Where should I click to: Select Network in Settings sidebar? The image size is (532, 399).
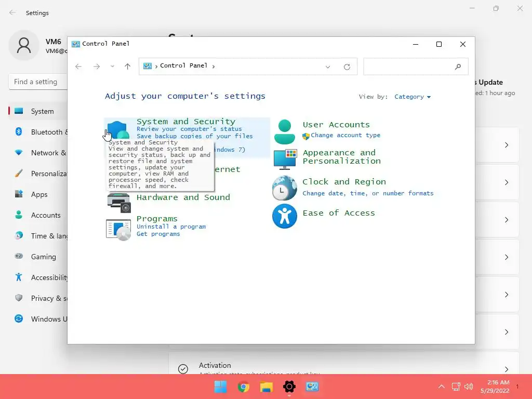tap(38, 153)
